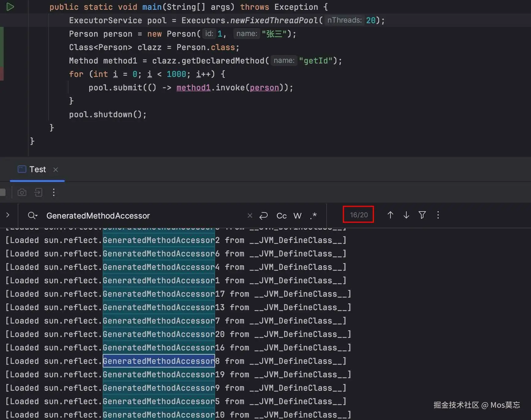Run main method via green gutter arrow
The height and width of the screenshot is (420, 531).
tap(10, 7)
